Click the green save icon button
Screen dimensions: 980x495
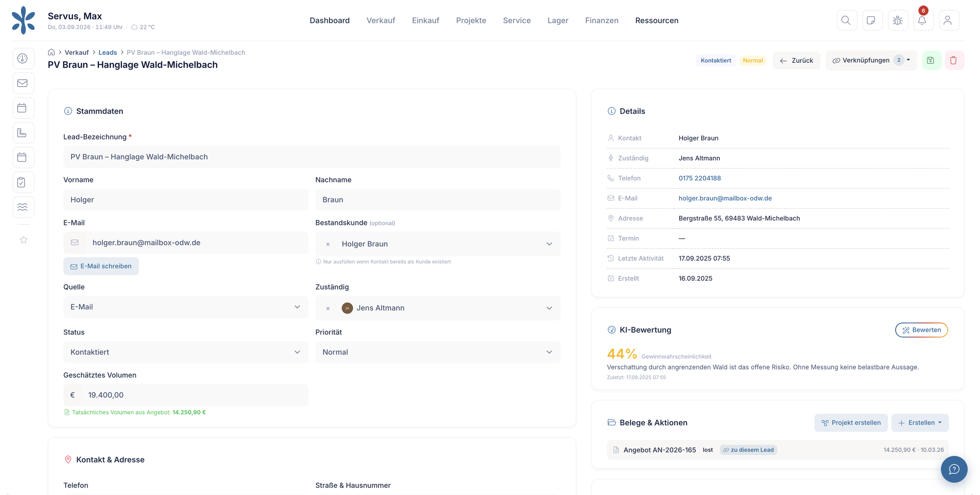point(931,60)
